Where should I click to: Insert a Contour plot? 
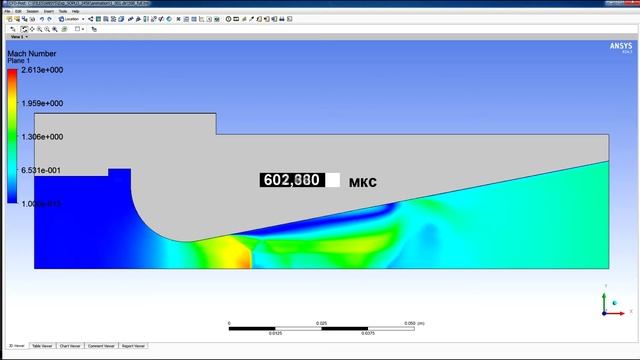[x=98, y=19]
